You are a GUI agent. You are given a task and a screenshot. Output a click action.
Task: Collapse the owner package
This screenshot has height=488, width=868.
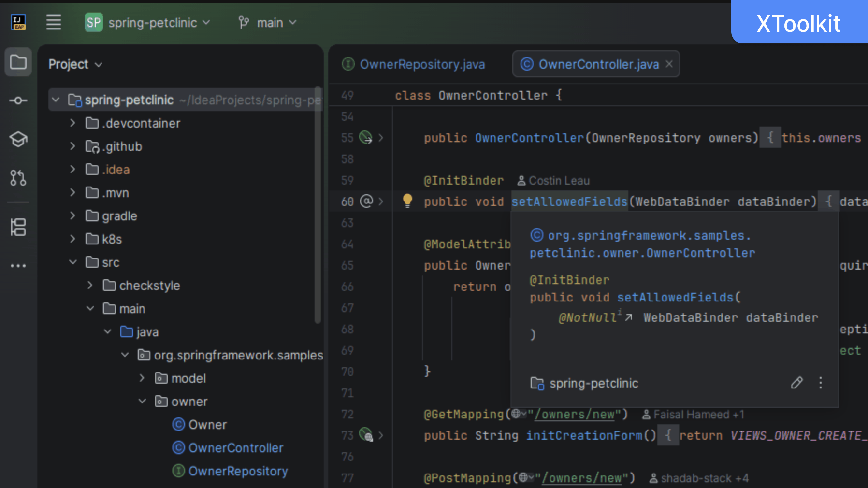pyautogui.click(x=142, y=401)
